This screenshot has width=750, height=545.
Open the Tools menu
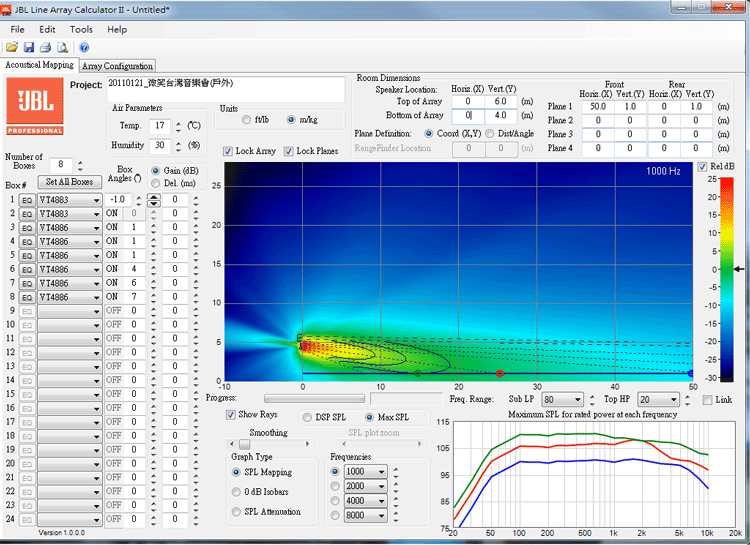(x=81, y=30)
